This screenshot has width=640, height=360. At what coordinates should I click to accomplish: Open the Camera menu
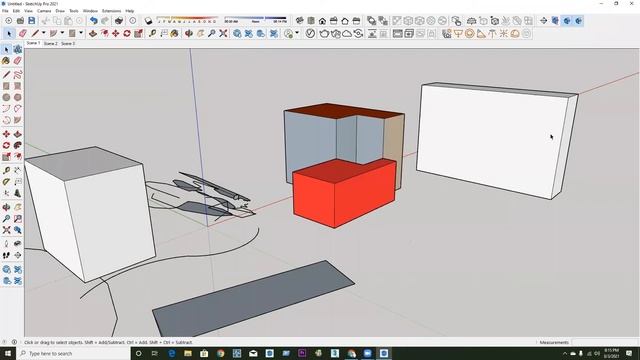pos(44,11)
